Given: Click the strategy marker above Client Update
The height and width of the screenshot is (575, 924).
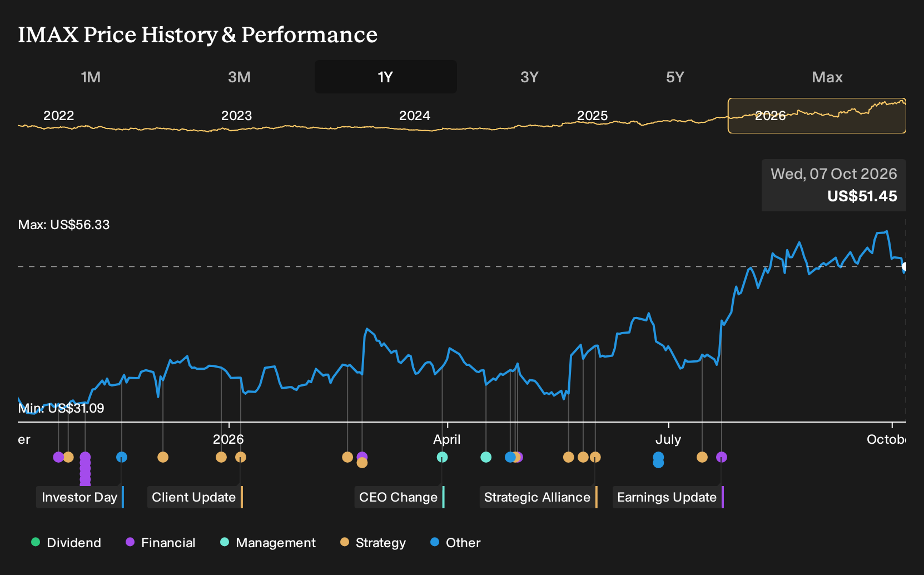Looking at the screenshot, I should coord(241,457).
